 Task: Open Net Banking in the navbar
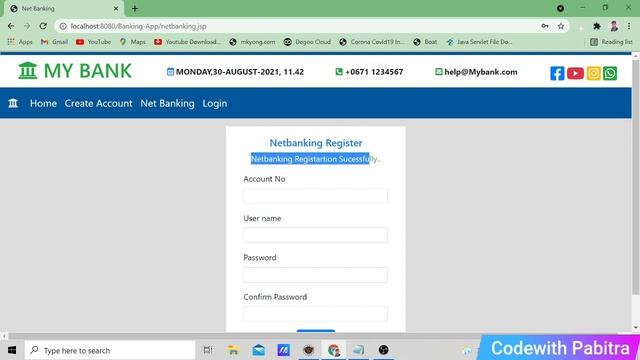click(x=167, y=103)
